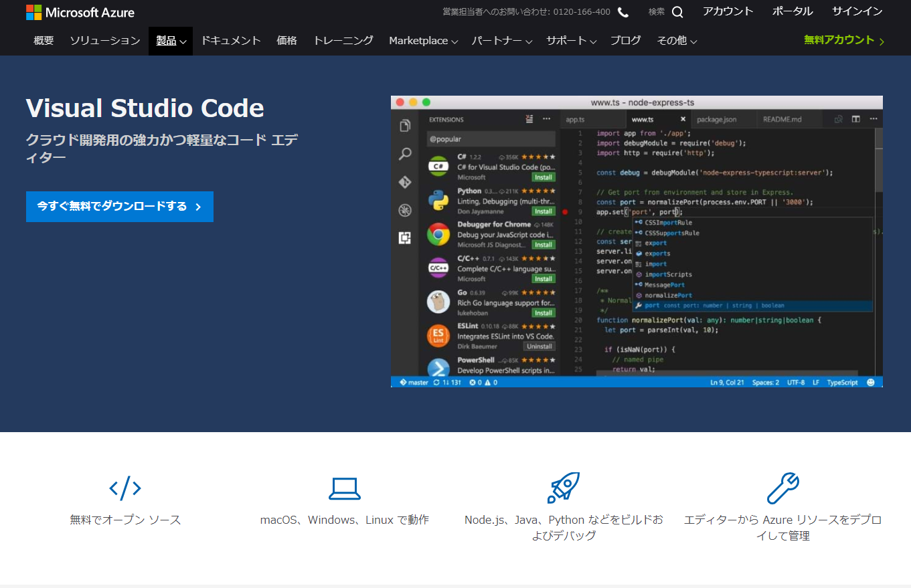The image size is (911, 588).
Task: Select normalizePort autocomplete suggestion
Action: 753,295
